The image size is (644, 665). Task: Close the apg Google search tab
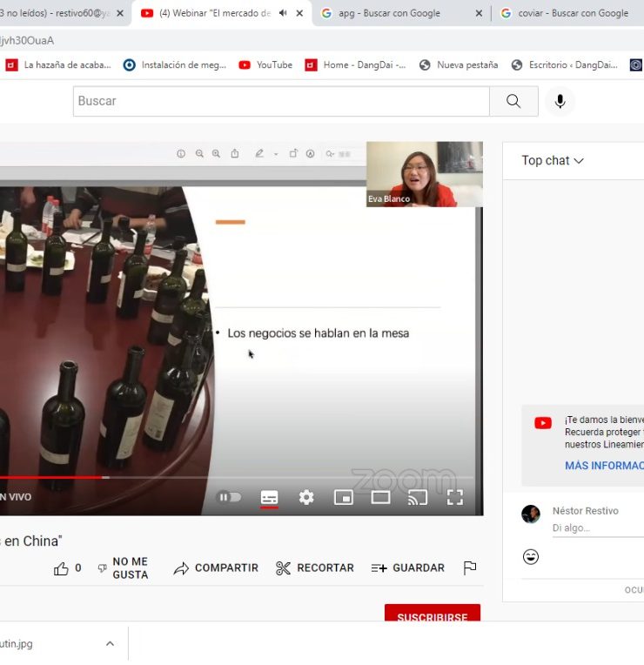479,13
